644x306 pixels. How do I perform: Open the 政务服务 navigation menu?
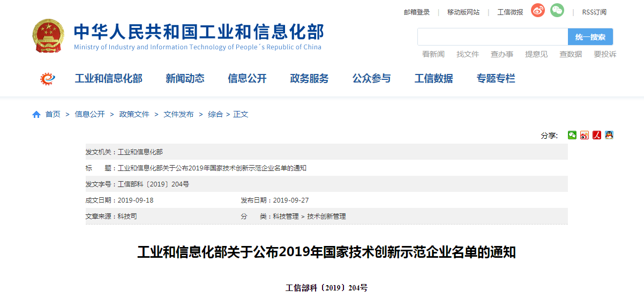coord(309,79)
